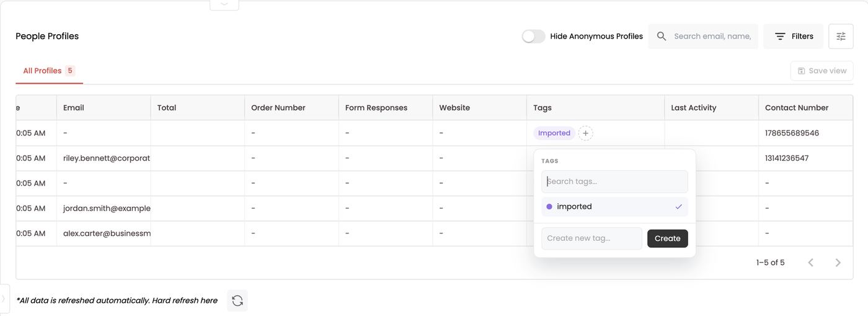Click the People Profiles heading
This screenshot has height=316, width=868.
pyautogui.click(x=47, y=36)
